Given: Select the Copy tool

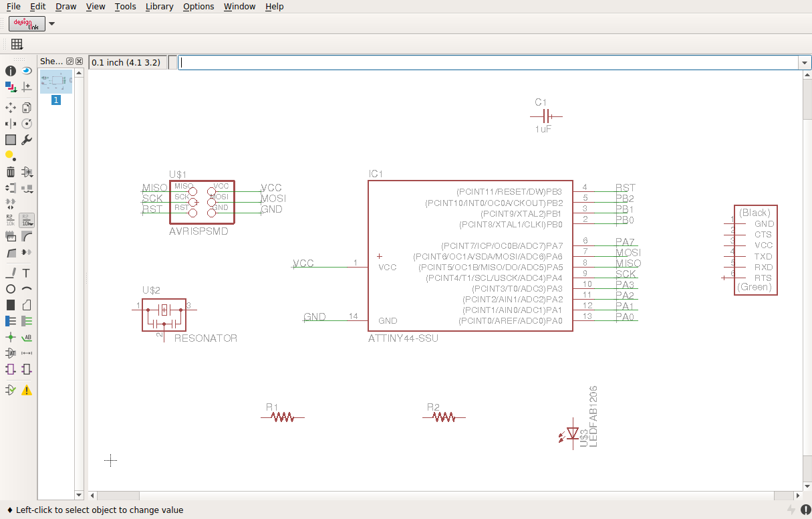Looking at the screenshot, I should pyautogui.click(x=27, y=107).
